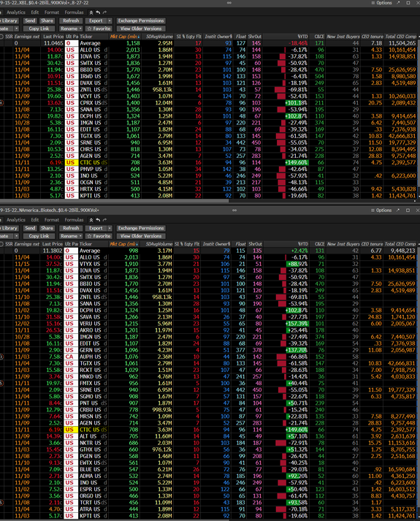
Task: Open Format tab in XBI window
Action: coord(52,12)
